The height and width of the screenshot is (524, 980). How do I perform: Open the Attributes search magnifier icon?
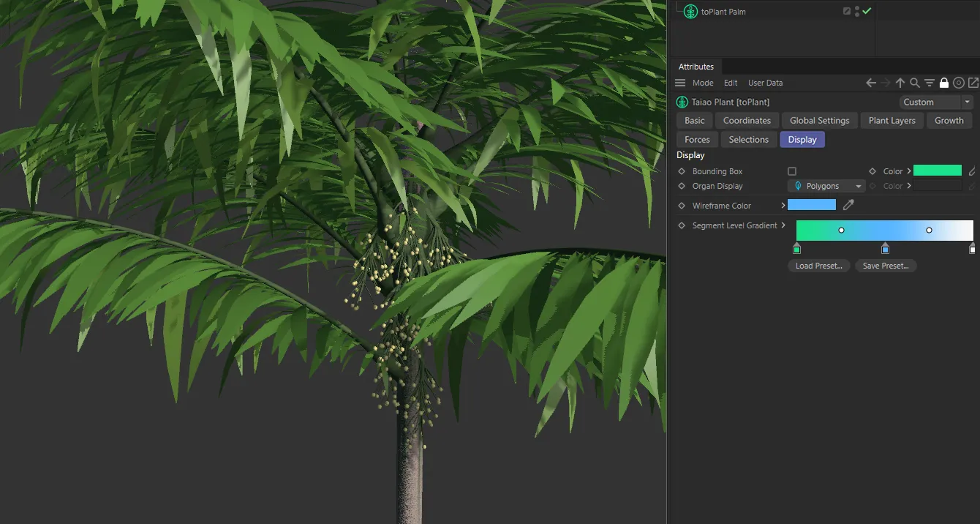pos(915,83)
